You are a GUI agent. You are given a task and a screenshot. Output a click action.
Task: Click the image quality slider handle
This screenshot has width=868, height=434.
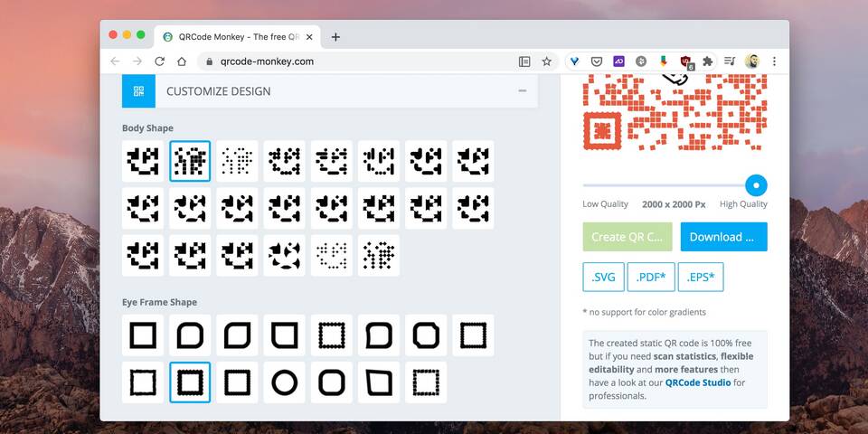[x=756, y=185]
